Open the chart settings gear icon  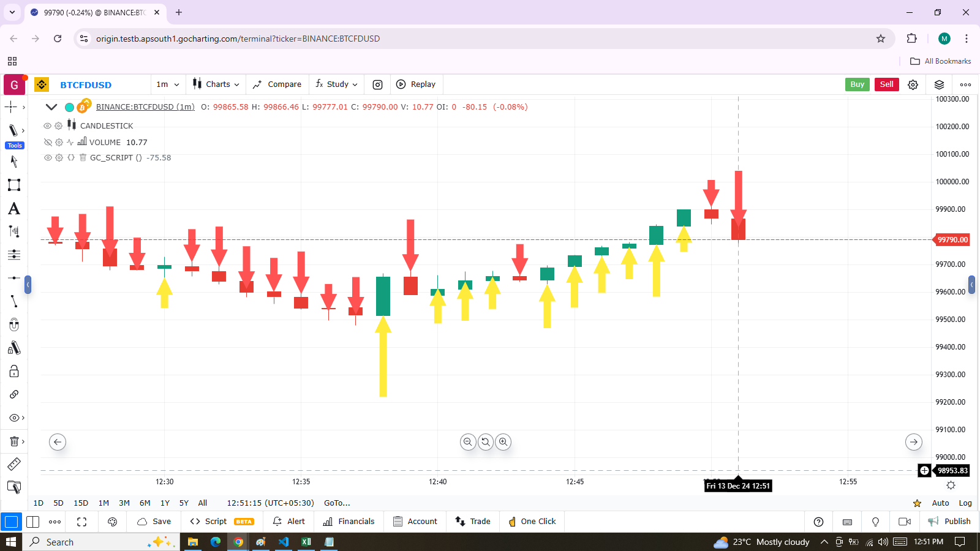click(913, 84)
